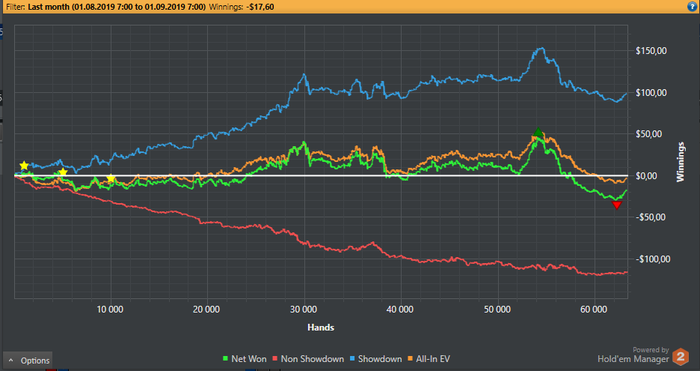This screenshot has height=371, width=700.
Task: Click the blue Showdown legend swatch
Action: click(352, 359)
